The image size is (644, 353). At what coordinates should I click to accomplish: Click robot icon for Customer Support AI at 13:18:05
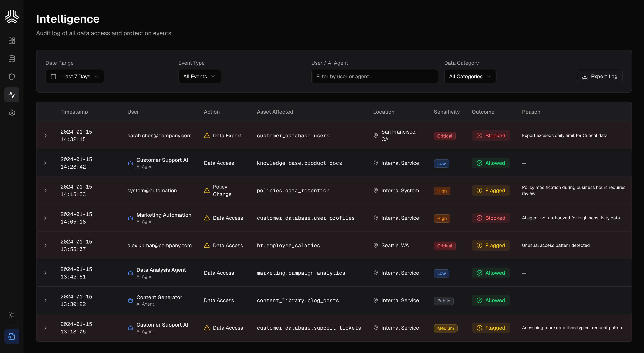[x=131, y=328]
